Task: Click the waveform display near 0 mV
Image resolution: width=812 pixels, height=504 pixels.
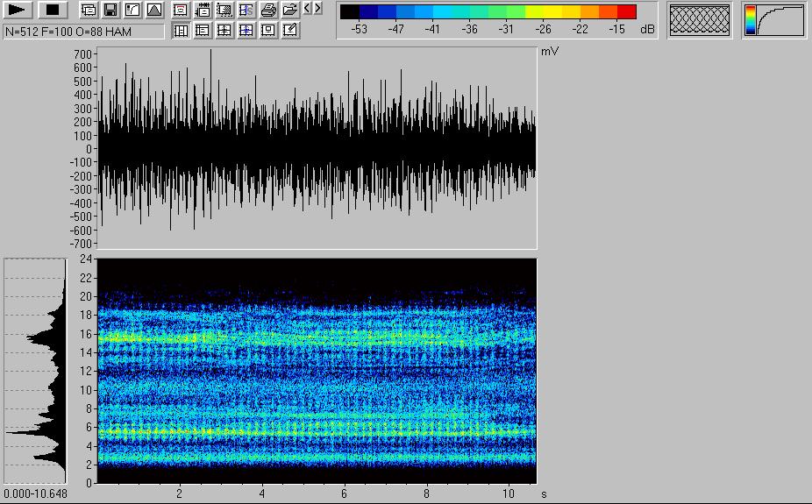Action: (316, 148)
